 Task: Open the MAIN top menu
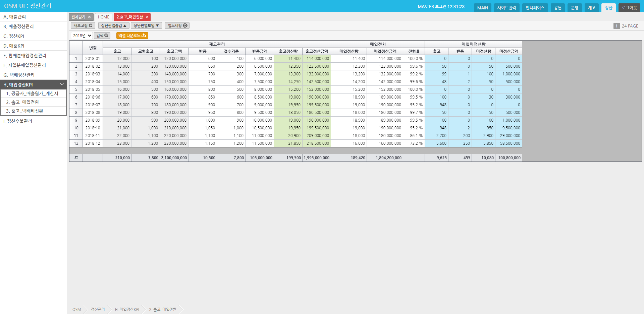[483, 8]
